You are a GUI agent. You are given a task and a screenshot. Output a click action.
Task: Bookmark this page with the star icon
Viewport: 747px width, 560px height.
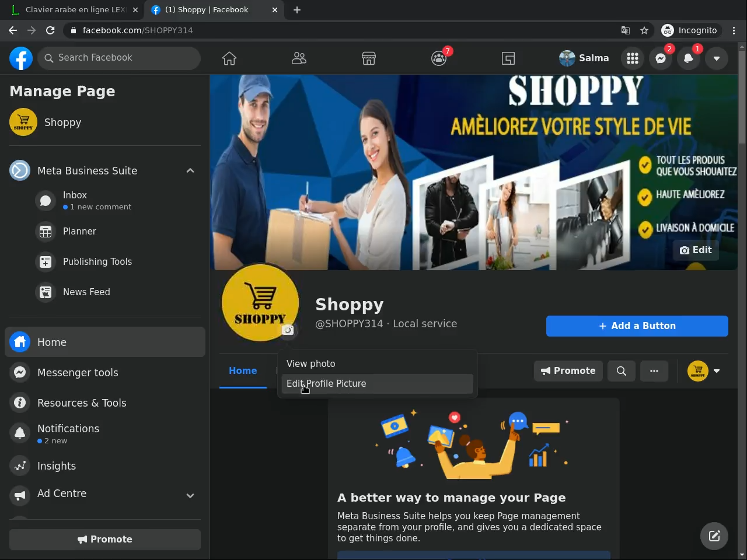[644, 30]
